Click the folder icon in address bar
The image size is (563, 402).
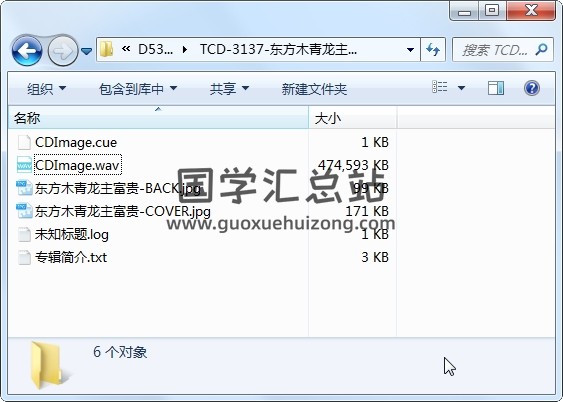[x=107, y=49]
